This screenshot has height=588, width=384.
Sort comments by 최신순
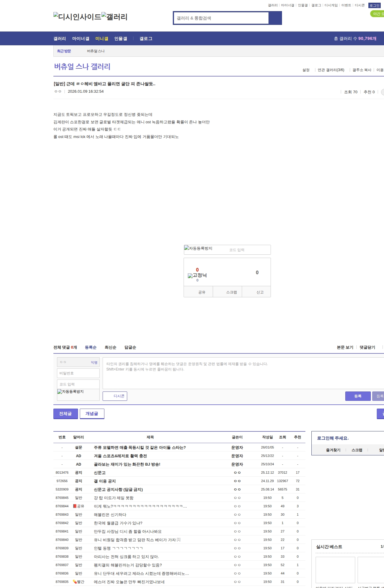[x=110, y=347]
